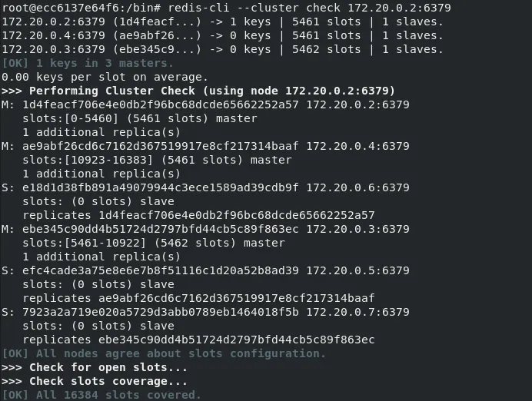Image resolution: width=532 pixels, height=401 pixels.
Task: Click slave node ID e18d1d38fb891a49079944c3ece1589ad39cdb9f
Action: click(161, 187)
